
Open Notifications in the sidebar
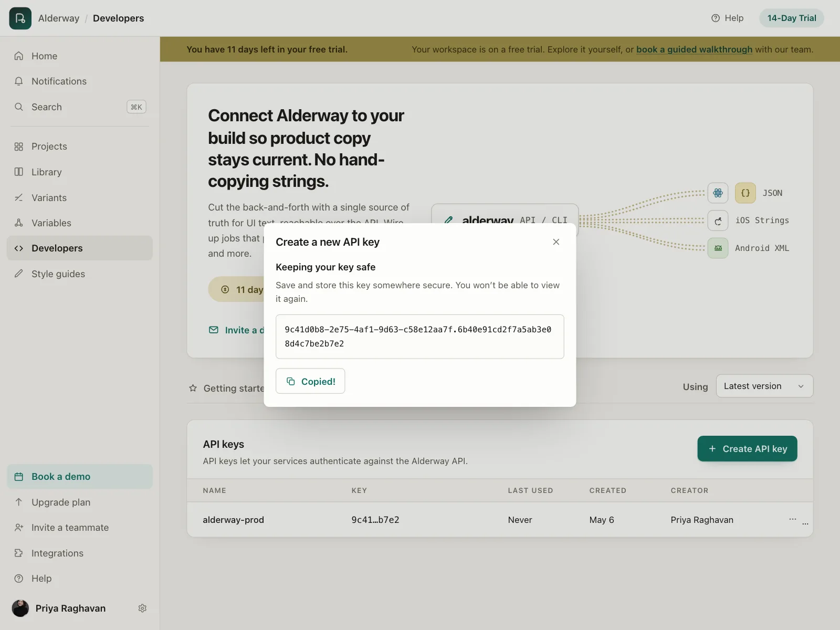tap(80, 81)
